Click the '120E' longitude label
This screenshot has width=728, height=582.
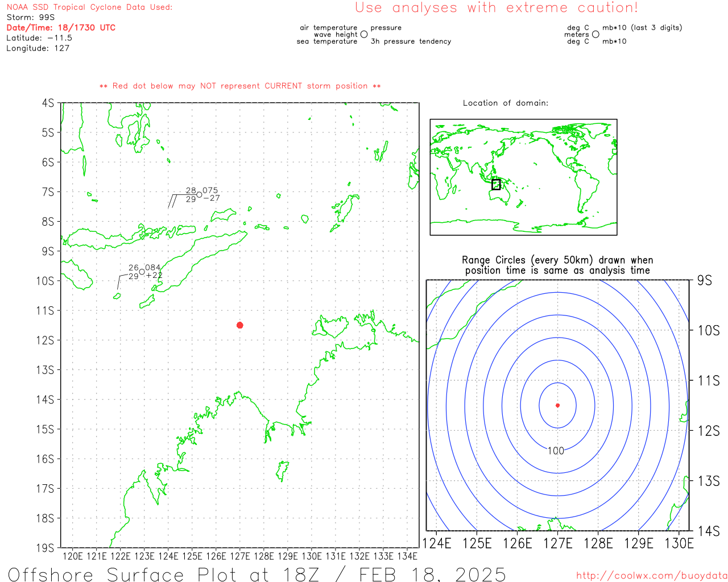pos(73,556)
